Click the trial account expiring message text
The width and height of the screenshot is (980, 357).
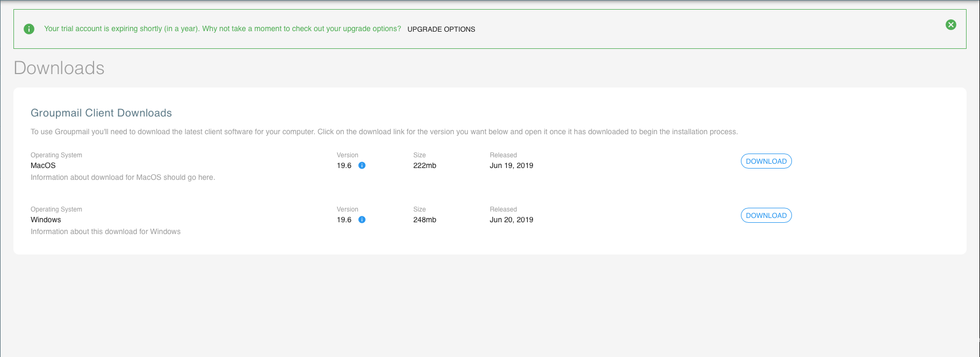(222, 28)
